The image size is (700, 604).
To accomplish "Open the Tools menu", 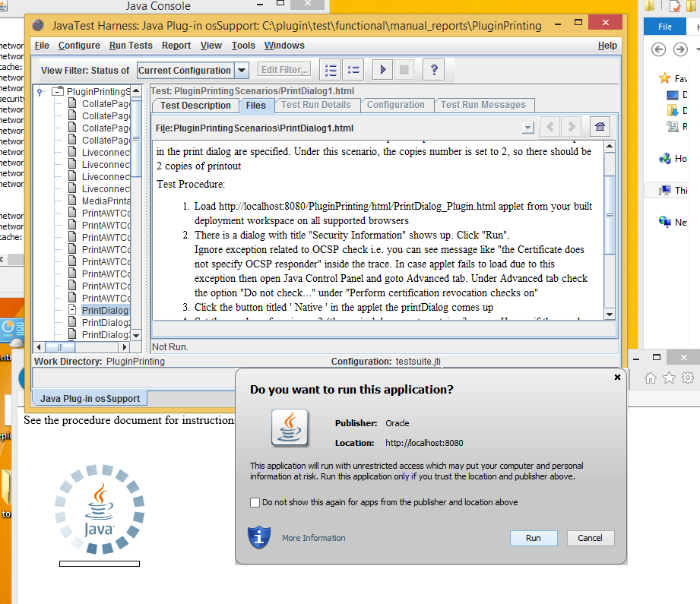I will 243,46.
